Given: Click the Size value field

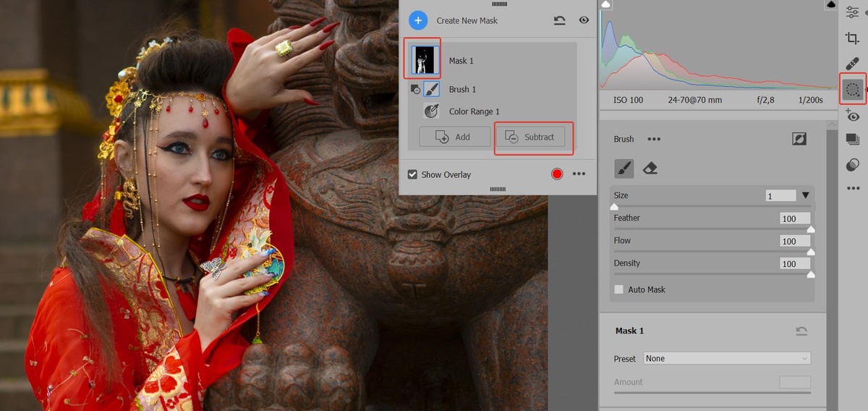Looking at the screenshot, I should pos(780,196).
